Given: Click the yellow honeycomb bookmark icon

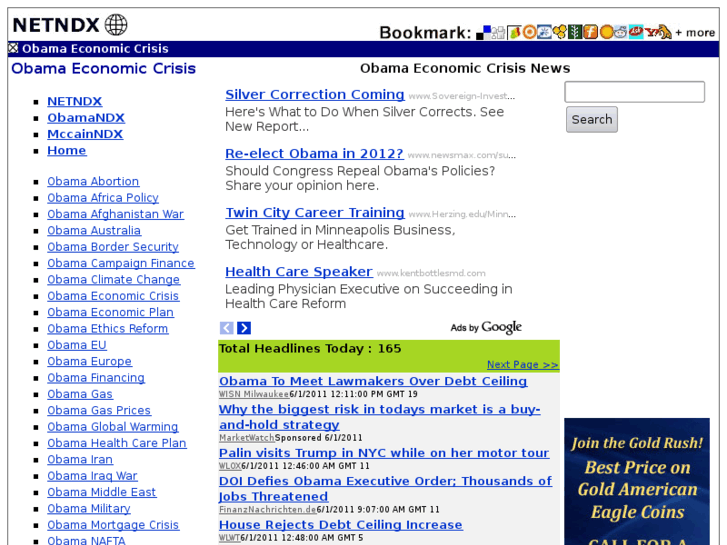Looking at the screenshot, I should [x=560, y=32].
